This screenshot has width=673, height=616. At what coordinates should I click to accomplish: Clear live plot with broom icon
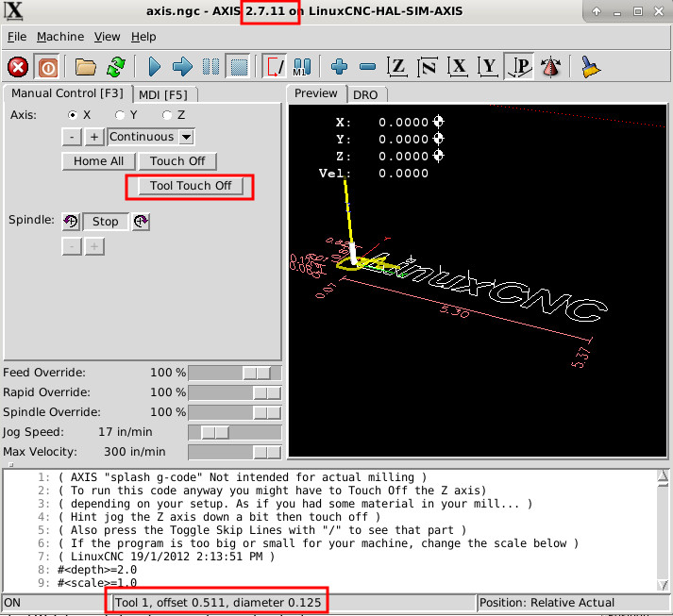[590, 67]
